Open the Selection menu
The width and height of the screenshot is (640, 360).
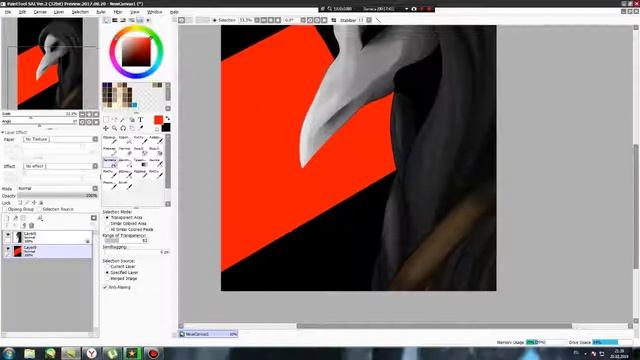(x=80, y=12)
